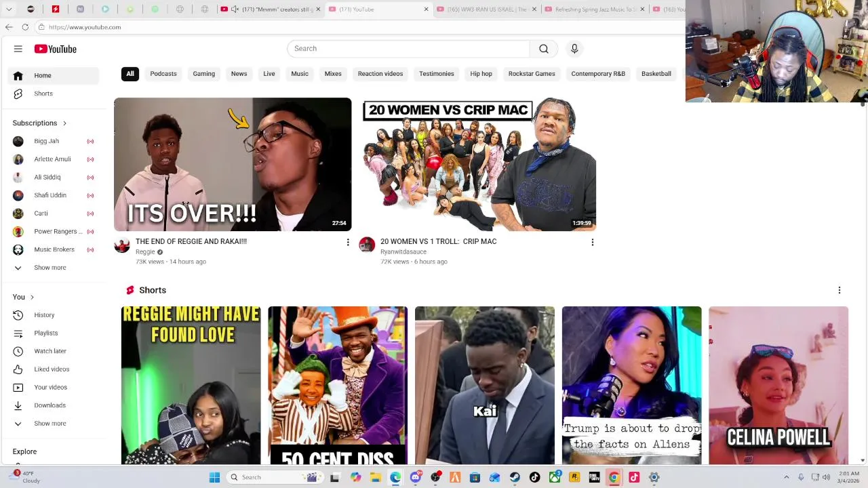Open options menu for Reggie and Rakai video
Screen dimensions: 868x488
coord(348,242)
